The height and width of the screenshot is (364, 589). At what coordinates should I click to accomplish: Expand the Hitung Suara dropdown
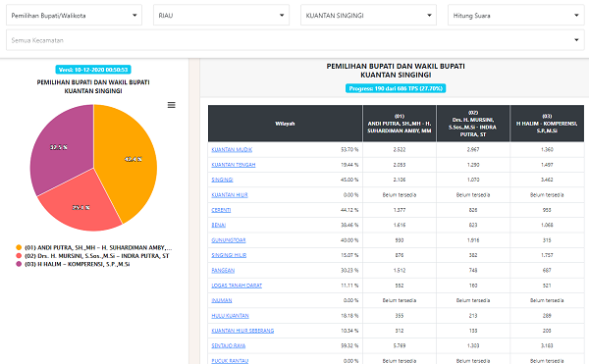tap(515, 15)
